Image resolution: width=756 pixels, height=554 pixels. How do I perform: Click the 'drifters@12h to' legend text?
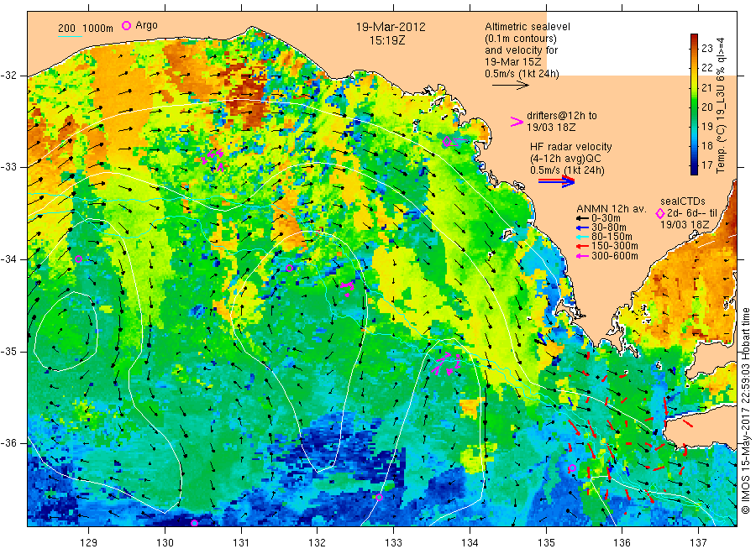[562, 116]
